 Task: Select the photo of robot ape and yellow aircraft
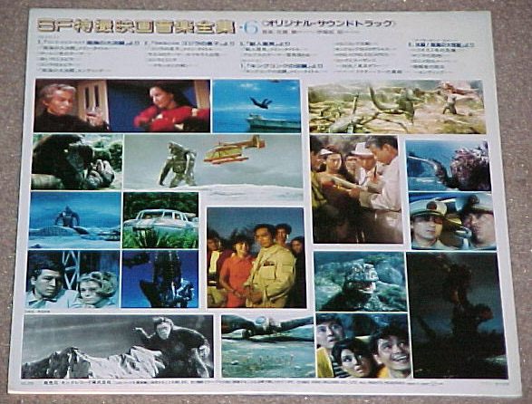pos(213,166)
